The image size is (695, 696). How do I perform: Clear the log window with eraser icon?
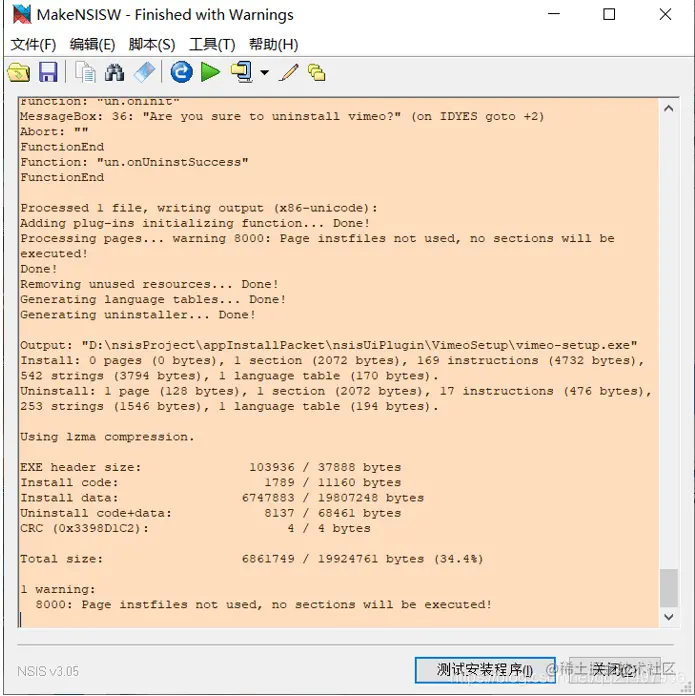tap(144, 72)
